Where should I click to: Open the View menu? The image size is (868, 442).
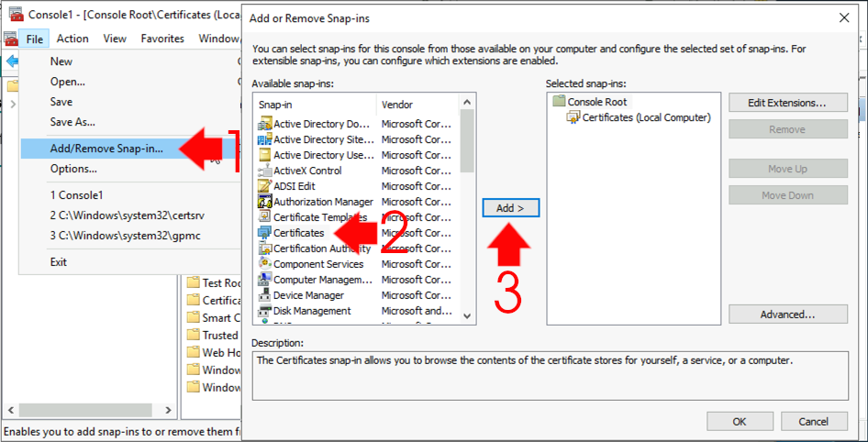pyautogui.click(x=115, y=39)
